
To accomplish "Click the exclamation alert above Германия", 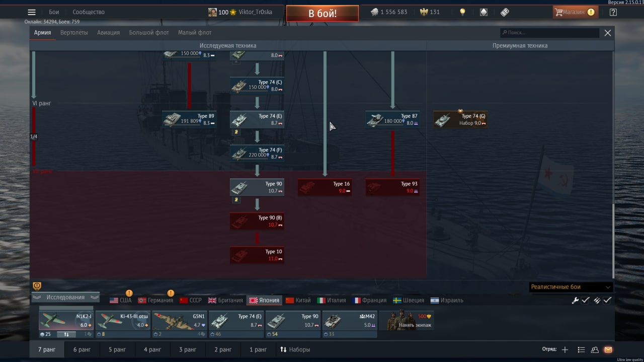I will pyautogui.click(x=171, y=293).
